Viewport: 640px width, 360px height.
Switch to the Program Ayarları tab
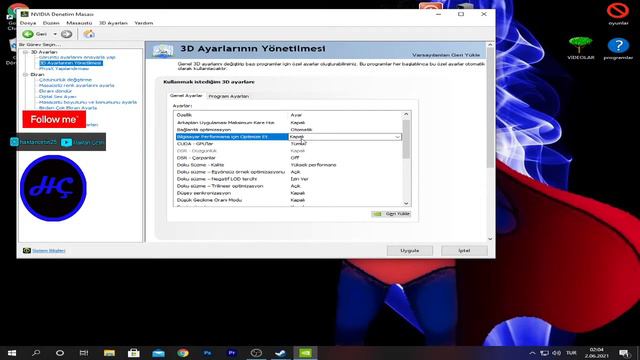[x=229, y=96]
